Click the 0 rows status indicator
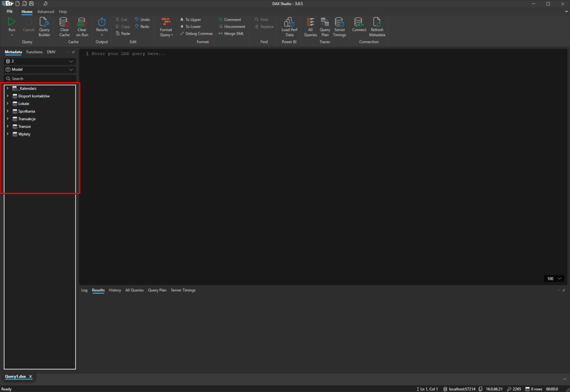This screenshot has width=570, height=392. click(534, 389)
